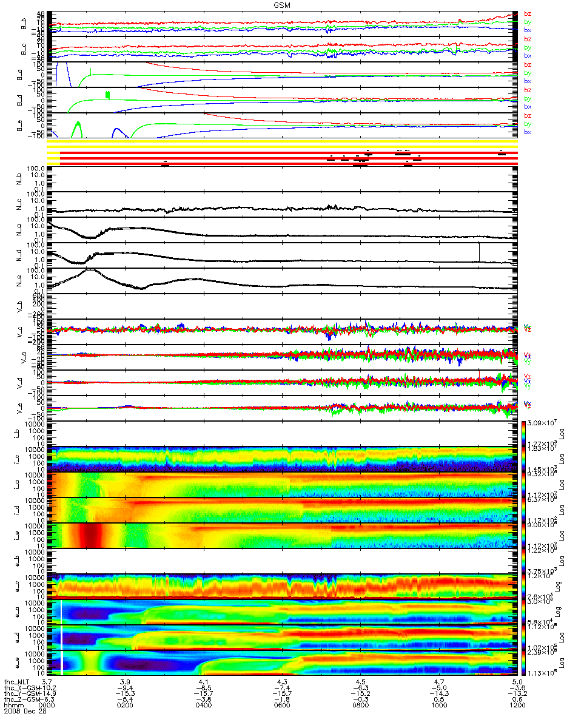Image resolution: width=564 pixels, height=728 pixels.
Task: Select the bz legend of panel B_c
Action: coord(528,39)
